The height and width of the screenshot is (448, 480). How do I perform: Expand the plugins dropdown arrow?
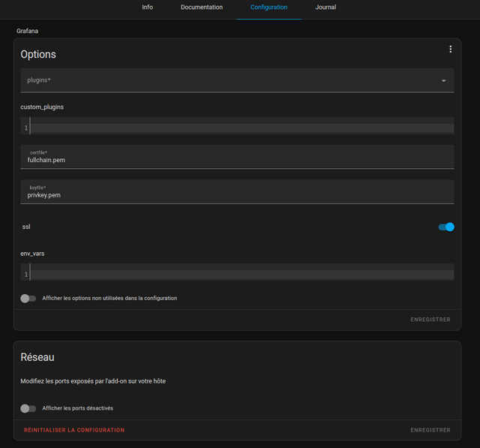443,81
